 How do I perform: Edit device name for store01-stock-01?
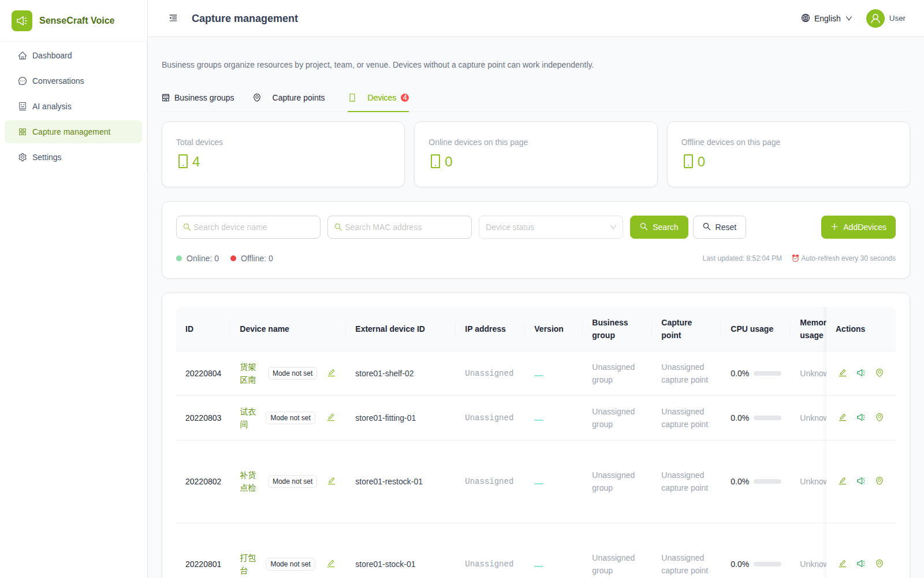click(x=331, y=564)
